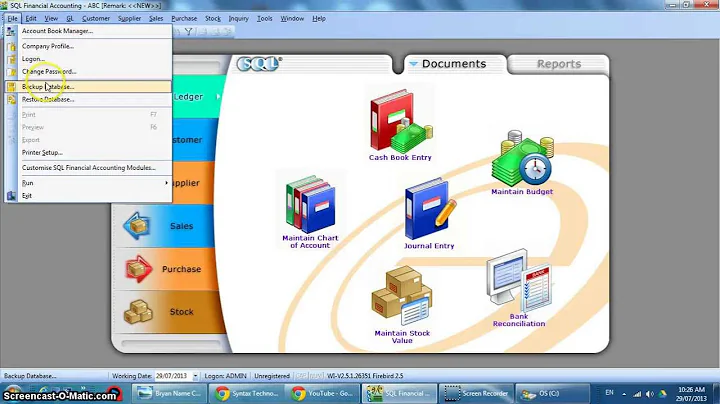Screen dimensions: 720x404
Task: Open the Customer menu
Action: (x=96, y=19)
